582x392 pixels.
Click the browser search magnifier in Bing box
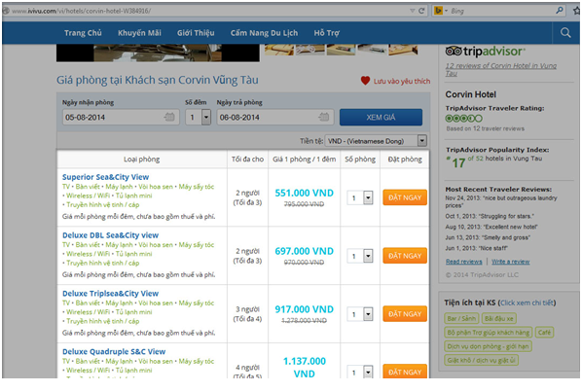click(560, 11)
